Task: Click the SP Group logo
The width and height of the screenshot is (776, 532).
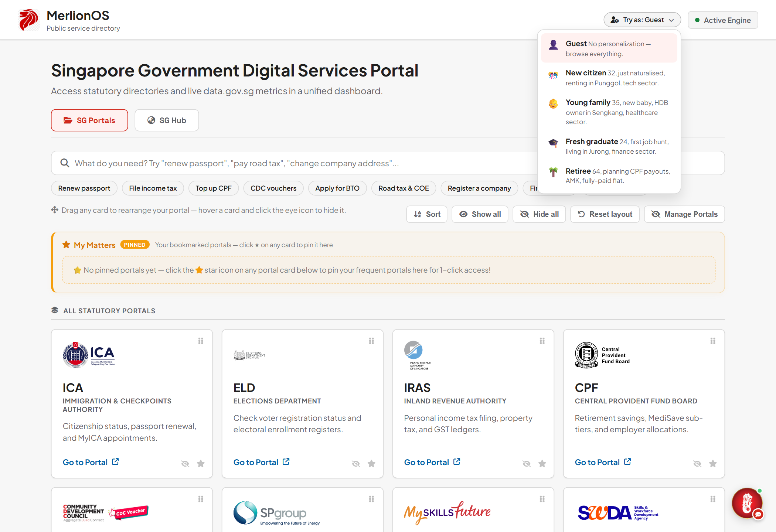Action: [276, 513]
